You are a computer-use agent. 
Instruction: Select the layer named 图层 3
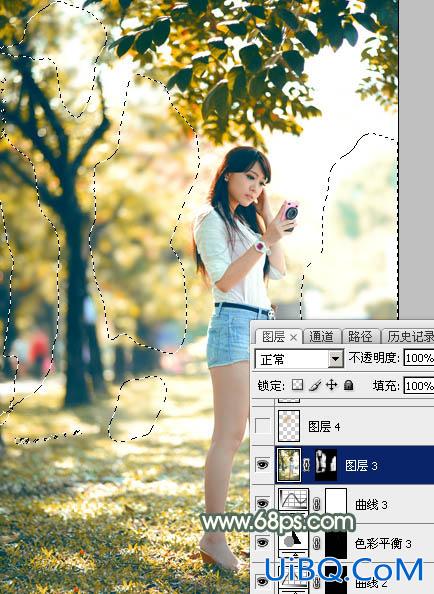pyautogui.click(x=361, y=466)
